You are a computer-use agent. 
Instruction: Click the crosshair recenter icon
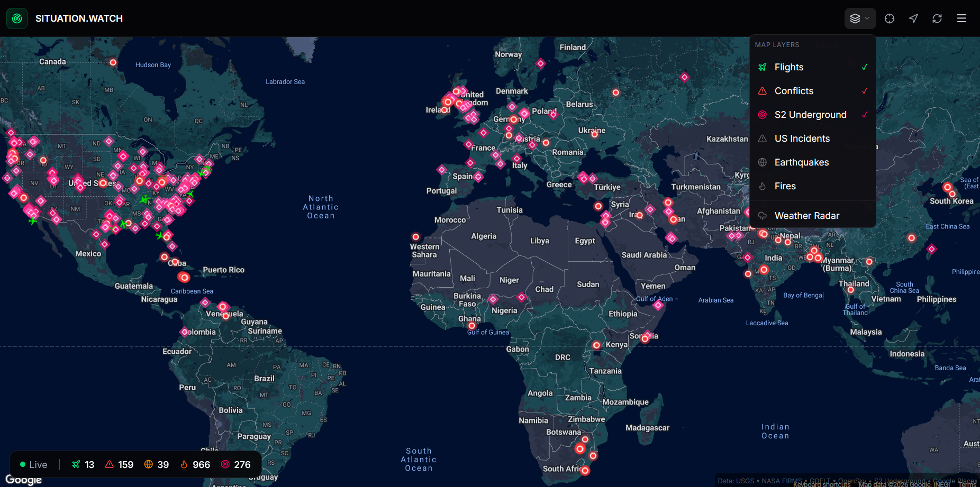[x=890, y=19]
